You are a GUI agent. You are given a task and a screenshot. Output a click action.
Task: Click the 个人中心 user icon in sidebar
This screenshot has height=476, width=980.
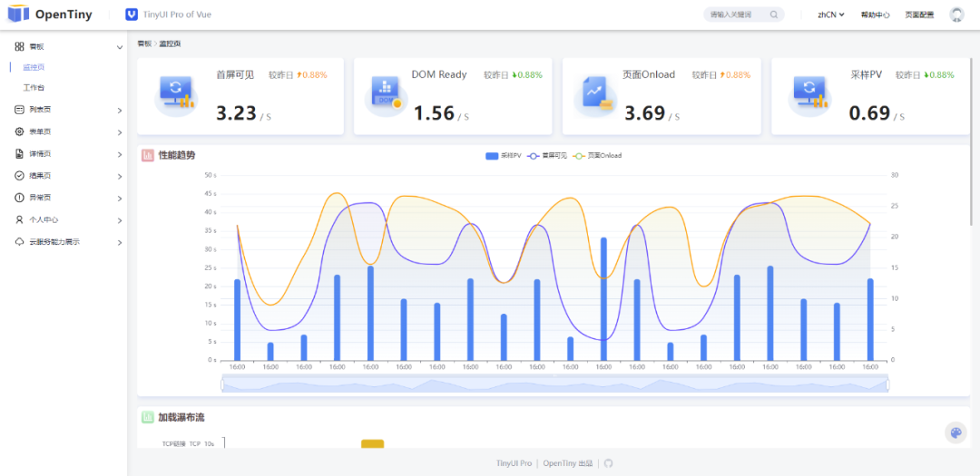click(19, 220)
